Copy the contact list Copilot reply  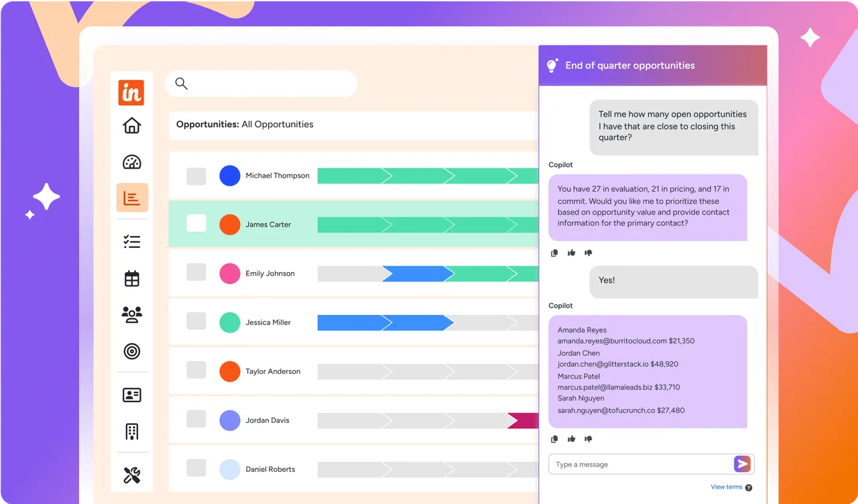coord(554,440)
